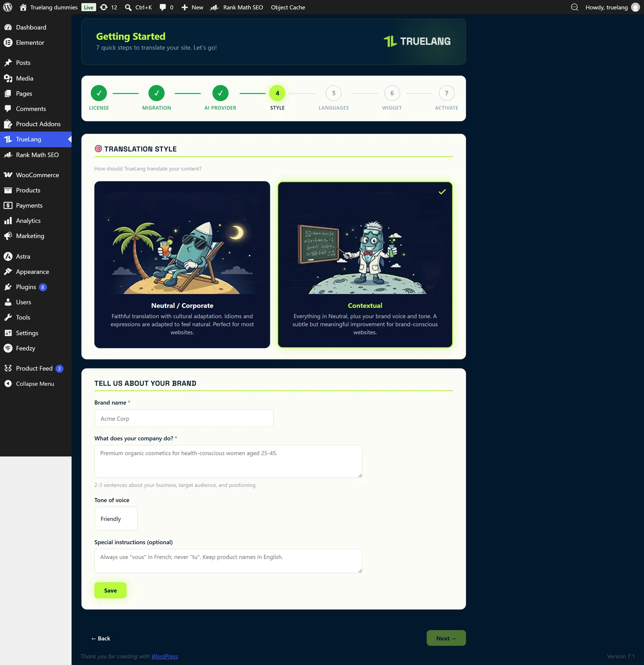Open the Users menu item

pos(36,302)
